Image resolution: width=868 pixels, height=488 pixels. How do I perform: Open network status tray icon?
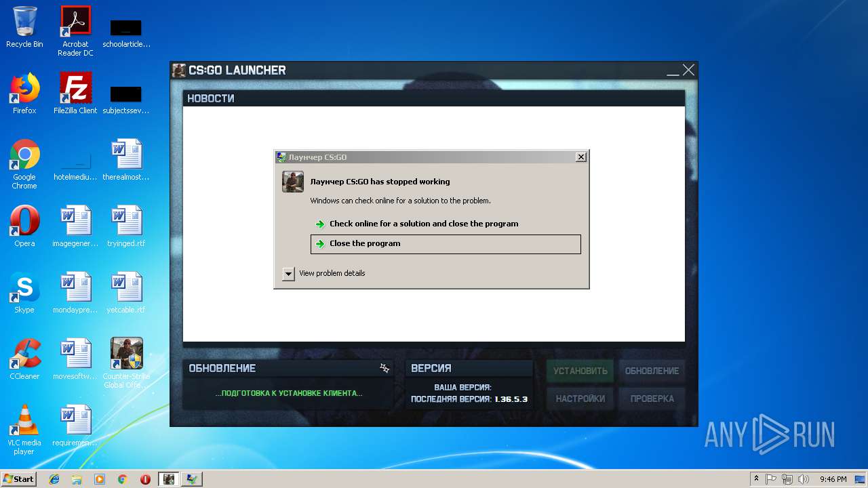tap(787, 479)
